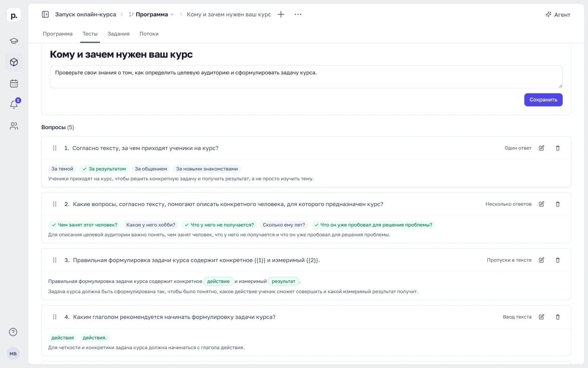Click into the test description text area
Viewport: 588px width, 368px height.
coord(306,77)
